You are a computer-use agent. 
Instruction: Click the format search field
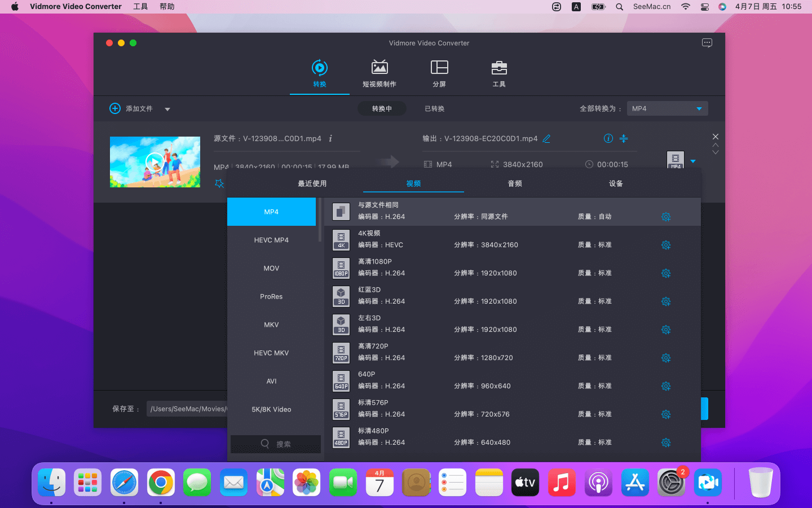[276, 444]
